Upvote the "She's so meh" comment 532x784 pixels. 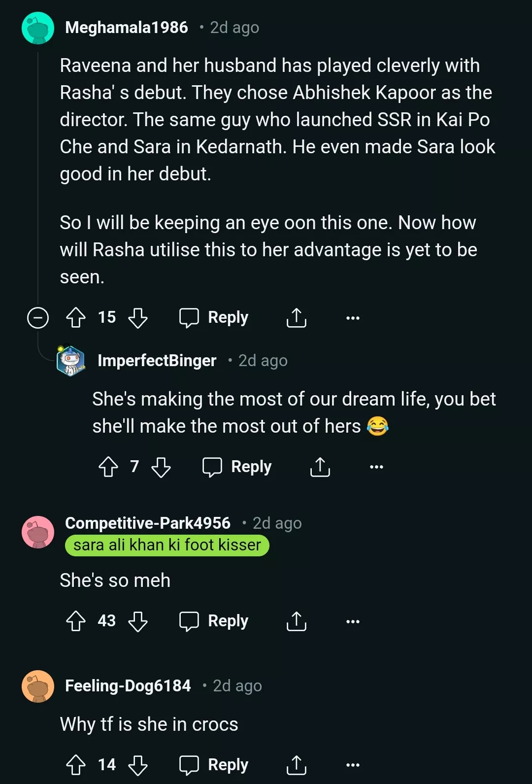click(x=76, y=621)
